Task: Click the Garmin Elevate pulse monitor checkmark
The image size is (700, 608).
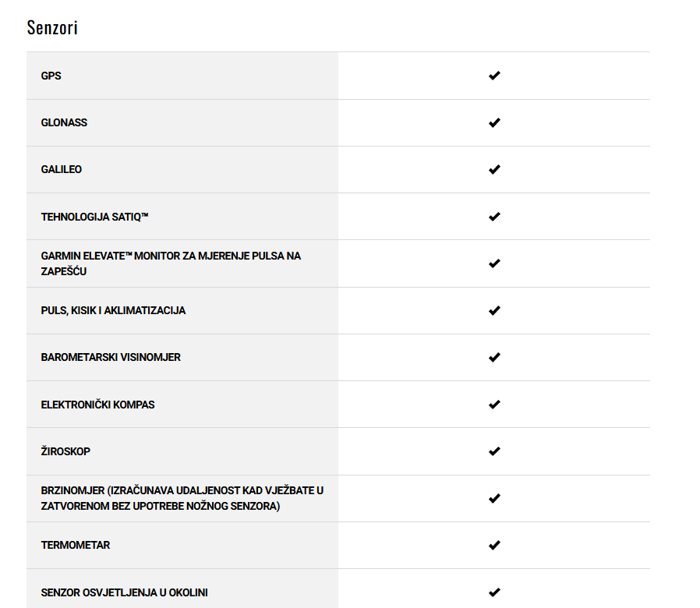Action: tap(494, 263)
